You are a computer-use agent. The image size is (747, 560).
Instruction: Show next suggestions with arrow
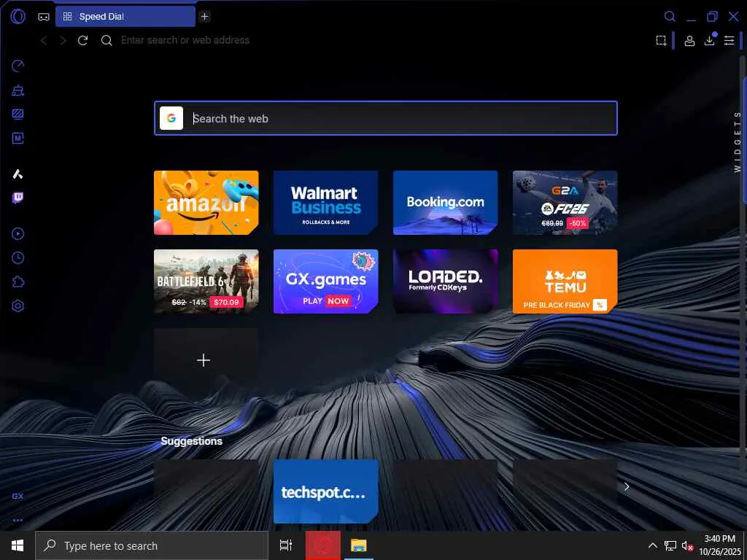coord(627,486)
